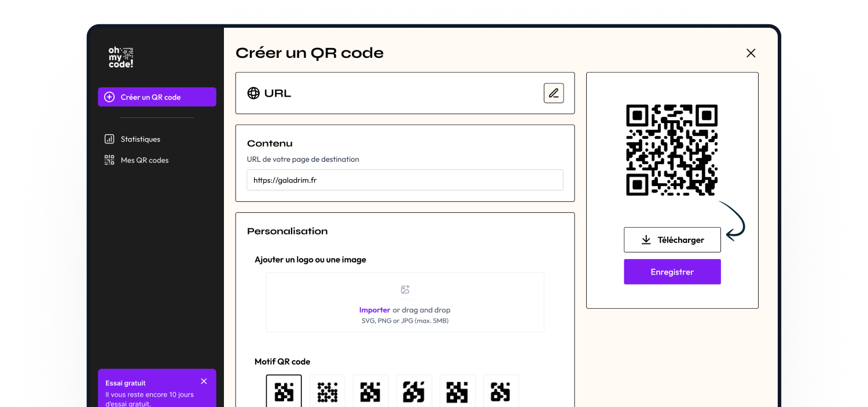Focus the destination URL input field

click(x=404, y=180)
